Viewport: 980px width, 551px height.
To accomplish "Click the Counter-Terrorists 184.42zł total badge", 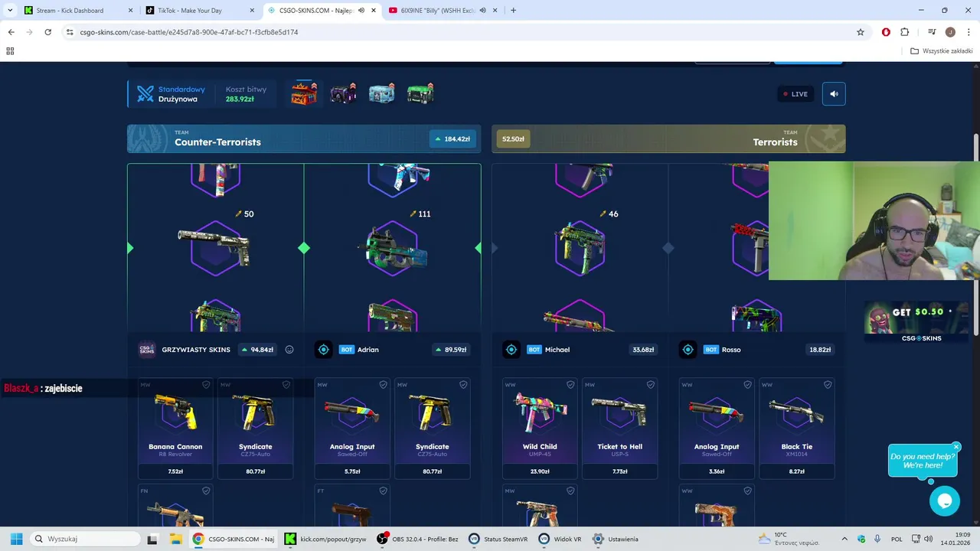I will point(452,139).
